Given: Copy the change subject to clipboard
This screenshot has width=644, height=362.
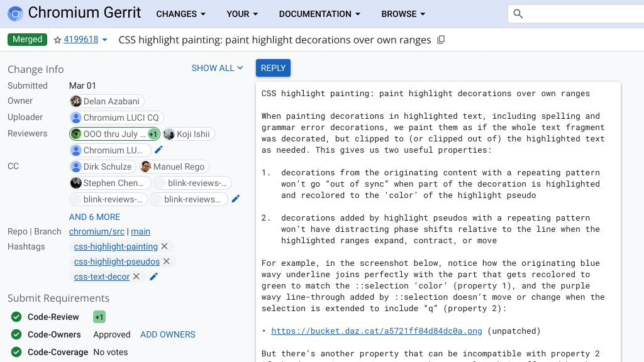Looking at the screenshot, I should (x=441, y=40).
